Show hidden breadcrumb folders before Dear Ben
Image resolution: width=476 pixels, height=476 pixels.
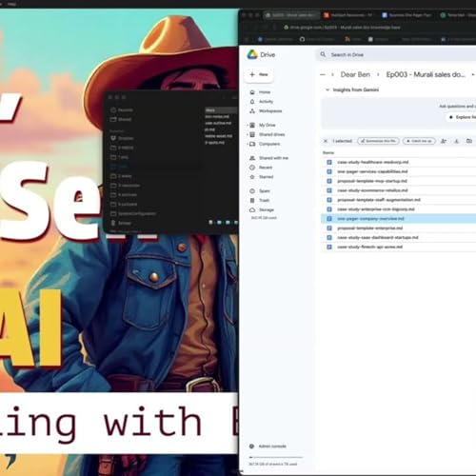323,75
